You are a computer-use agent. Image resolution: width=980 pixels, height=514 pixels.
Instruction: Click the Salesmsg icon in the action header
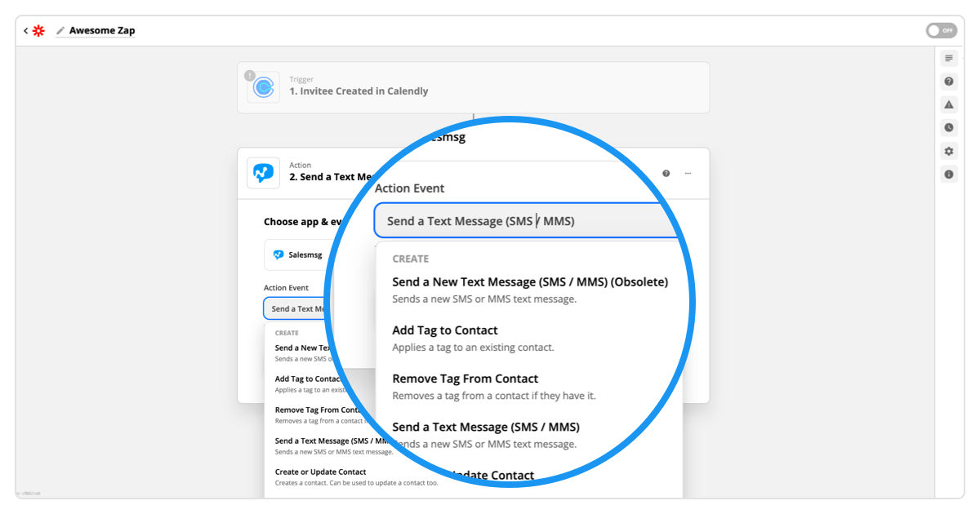pyautogui.click(x=263, y=173)
